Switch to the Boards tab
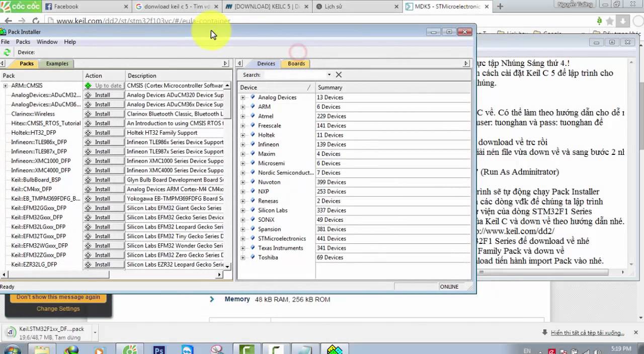The image size is (644, 354). click(x=296, y=63)
